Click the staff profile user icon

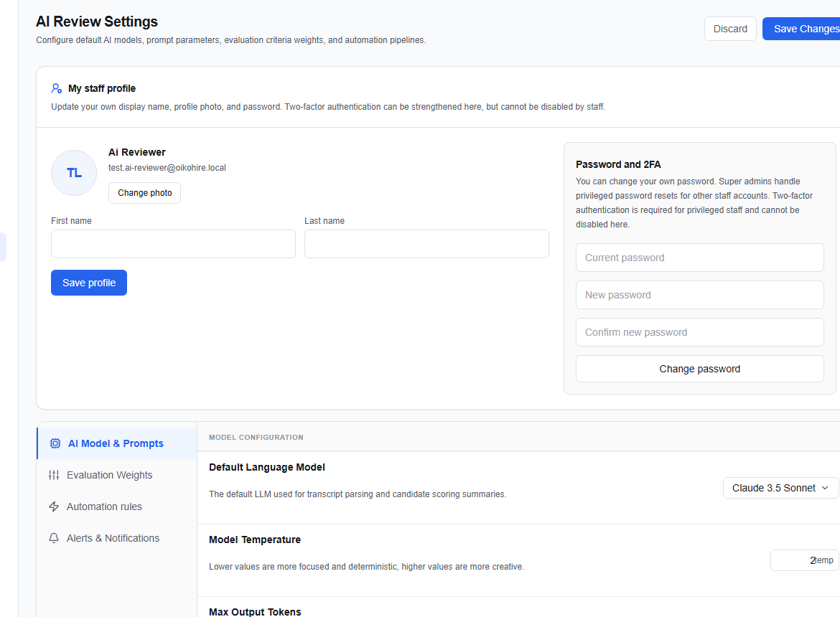coord(56,88)
